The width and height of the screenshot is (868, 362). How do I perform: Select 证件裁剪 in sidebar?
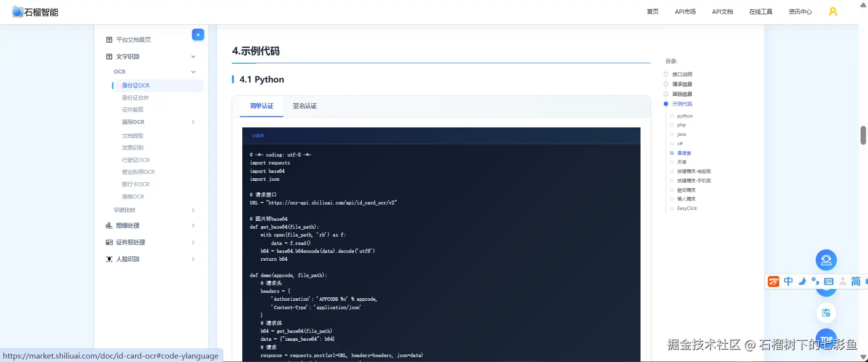coord(133,110)
